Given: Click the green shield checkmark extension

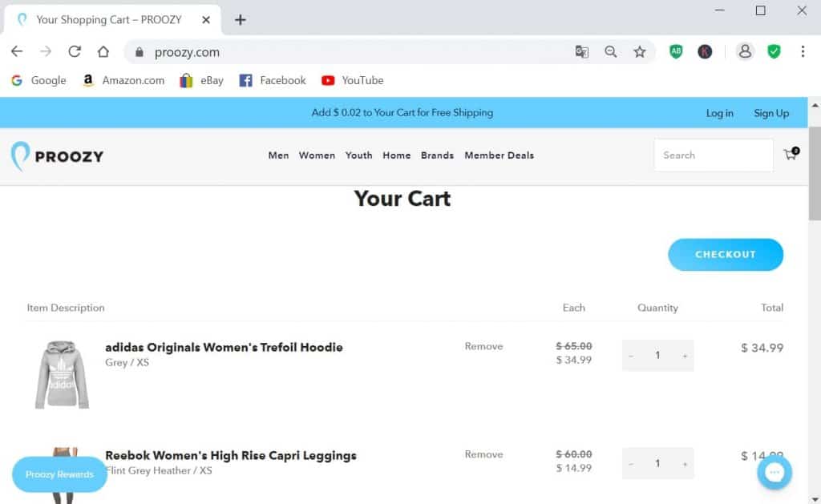Looking at the screenshot, I should [x=774, y=51].
